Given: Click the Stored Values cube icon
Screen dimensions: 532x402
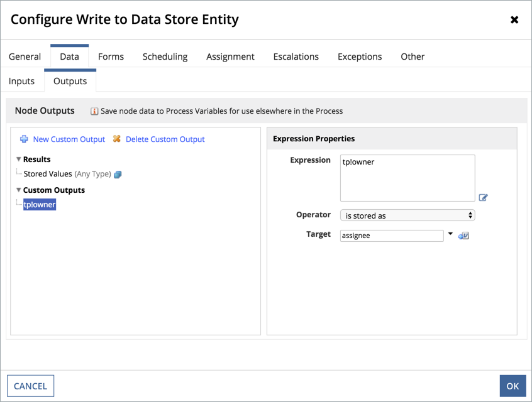Looking at the screenshot, I should 118,175.
